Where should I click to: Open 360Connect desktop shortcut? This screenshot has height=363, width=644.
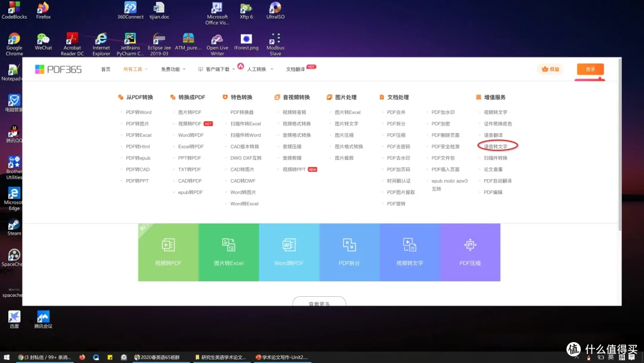point(130,10)
